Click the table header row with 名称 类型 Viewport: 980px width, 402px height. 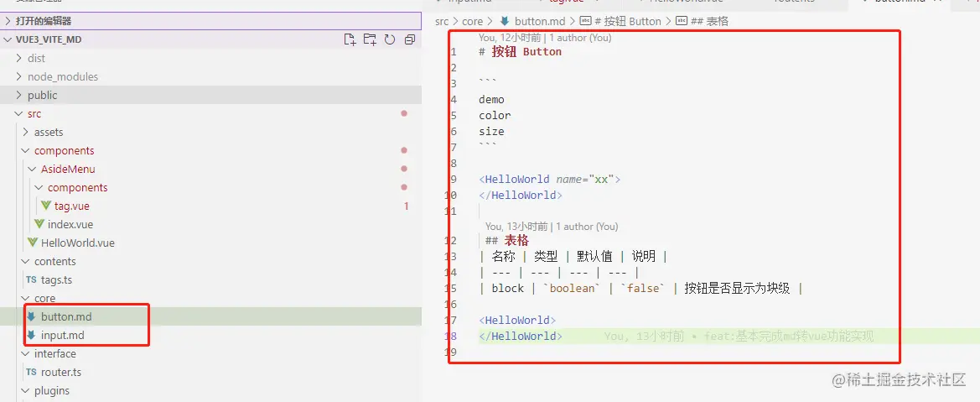[x=573, y=256]
